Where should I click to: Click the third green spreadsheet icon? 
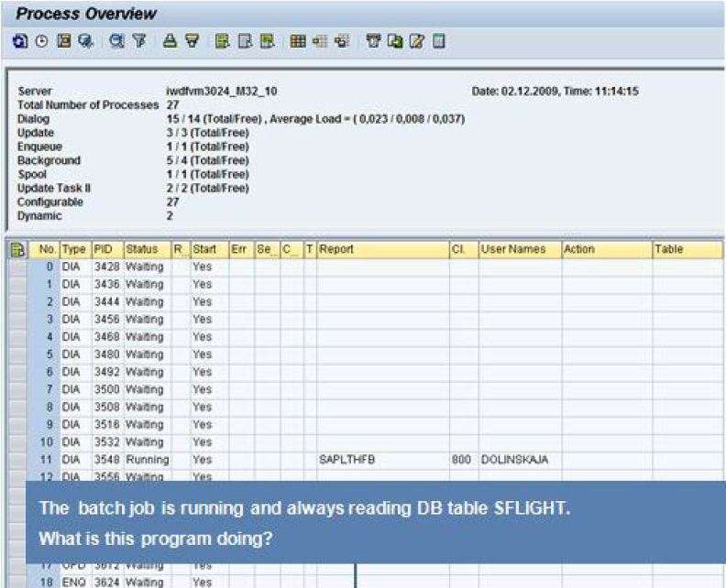tap(267, 41)
